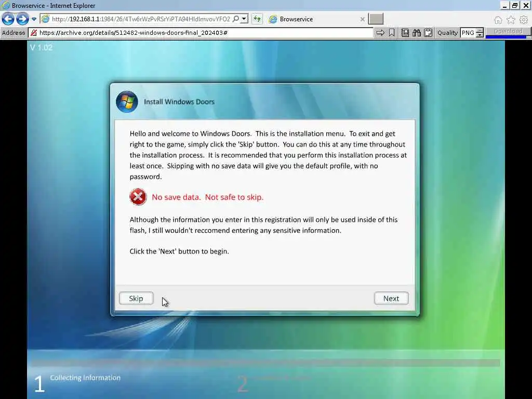Go forward with the IE forward arrow
The height and width of the screenshot is (399, 532).
[22, 19]
